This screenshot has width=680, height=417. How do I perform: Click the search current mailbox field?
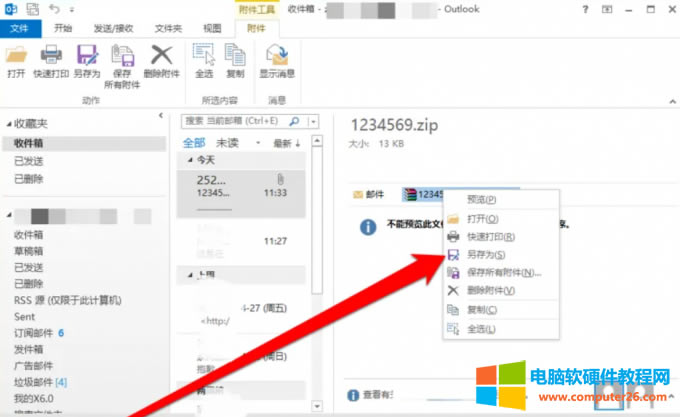(x=235, y=121)
